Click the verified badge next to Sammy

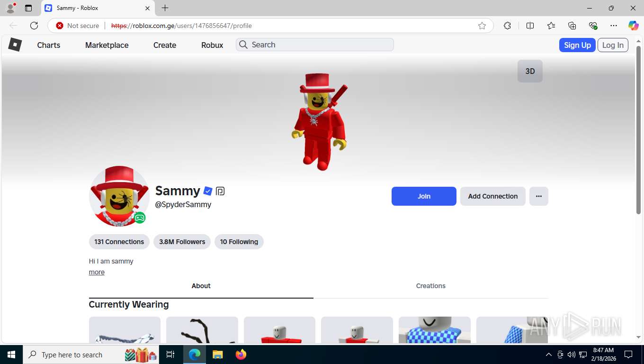(207, 191)
